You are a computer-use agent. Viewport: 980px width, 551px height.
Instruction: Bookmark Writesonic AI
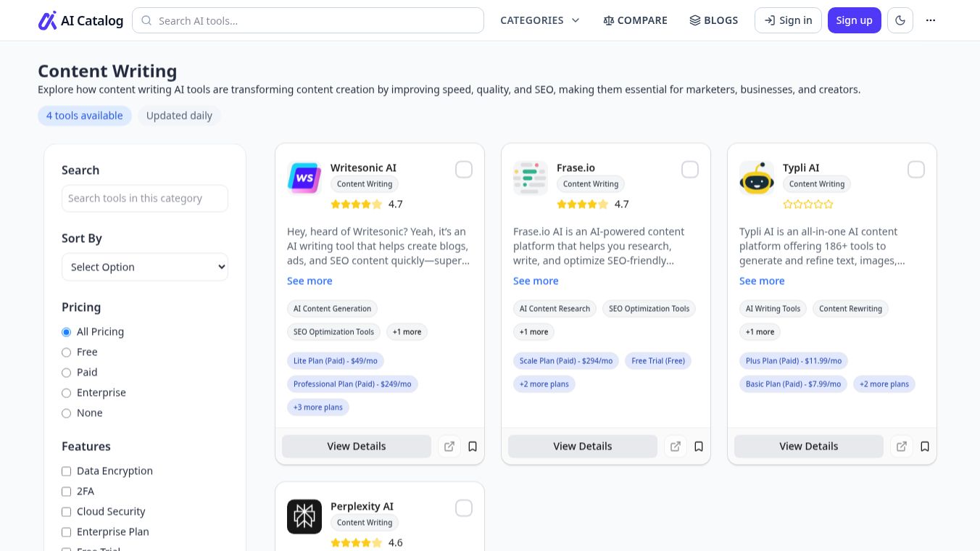tap(473, 447)
